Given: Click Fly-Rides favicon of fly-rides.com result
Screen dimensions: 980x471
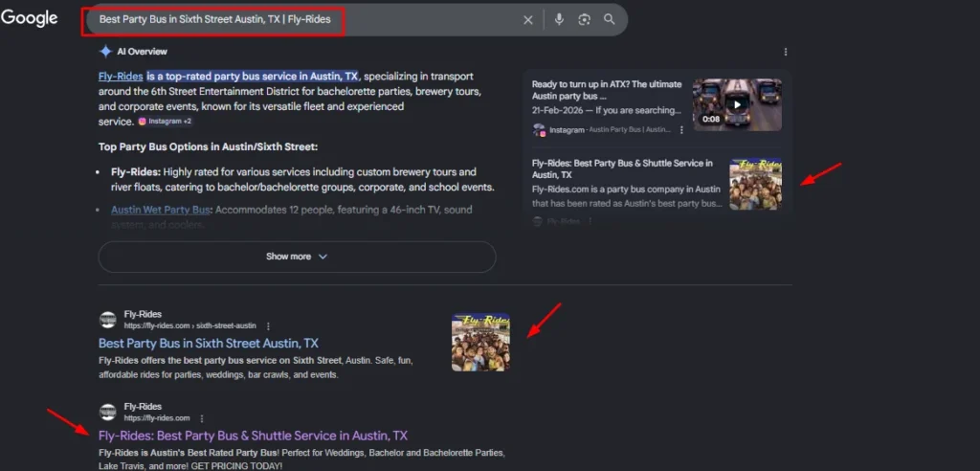Looking at the screenshot, I should click(108, 412).
